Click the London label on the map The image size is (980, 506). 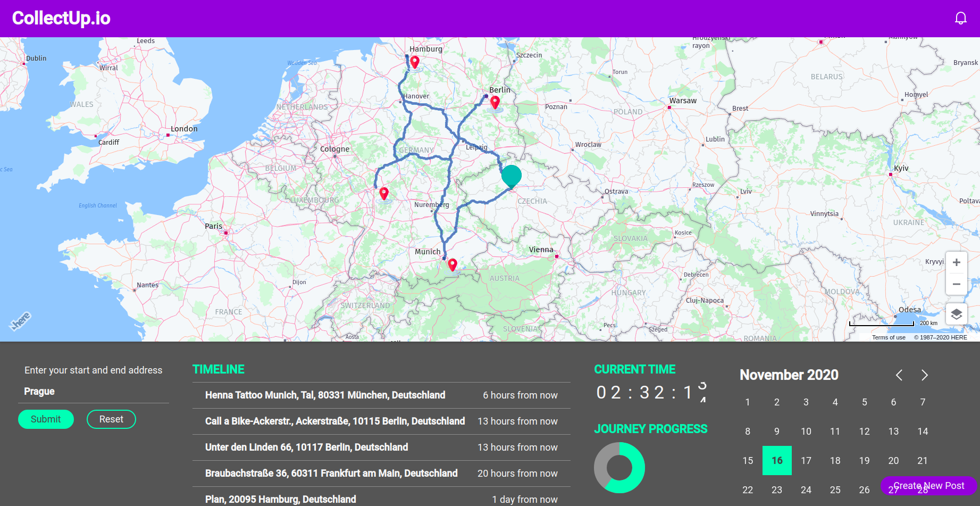tap(184, 129)
